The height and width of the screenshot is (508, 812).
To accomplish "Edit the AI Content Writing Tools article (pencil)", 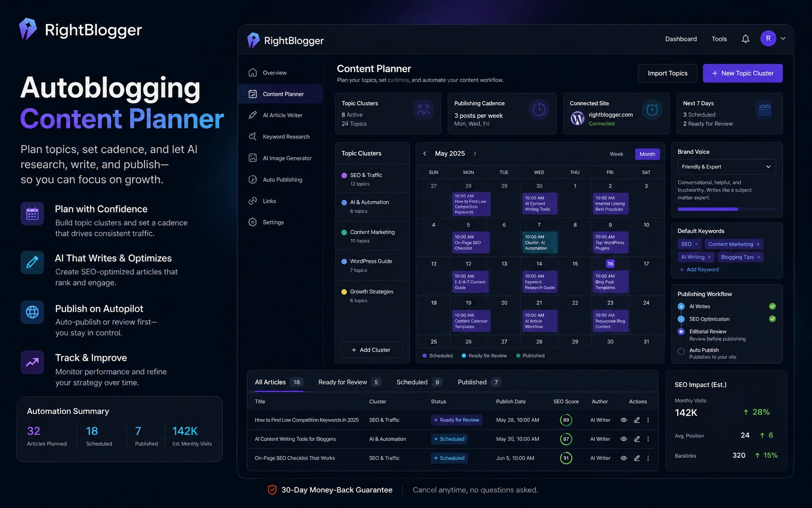I will [637, 439].
